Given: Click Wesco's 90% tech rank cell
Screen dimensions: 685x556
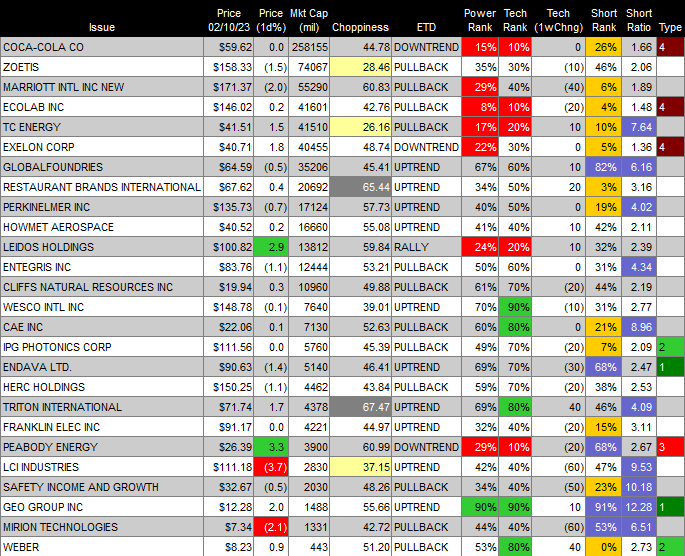Looking at the screenshot, I should pyautogui.click(x=515, y=307).
